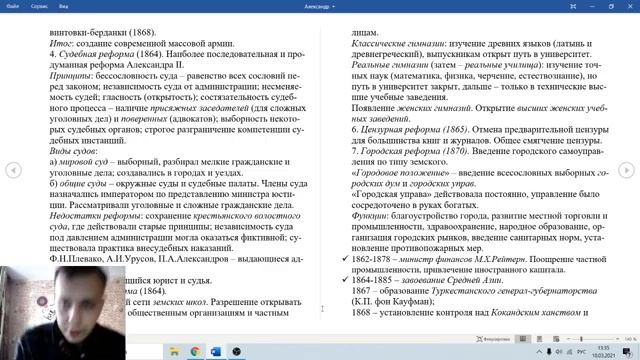The width and height of the screenshot is (640, 360).
Task: Open the network tray icon
Action: pyautogui.click(x=569, y=351)
